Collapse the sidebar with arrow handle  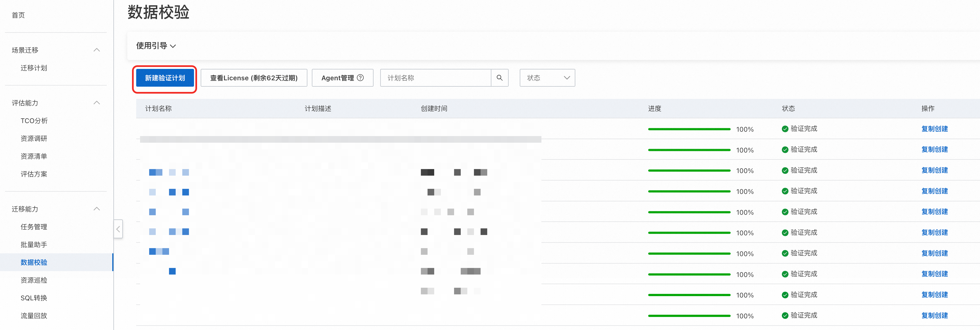click(118, 229)
